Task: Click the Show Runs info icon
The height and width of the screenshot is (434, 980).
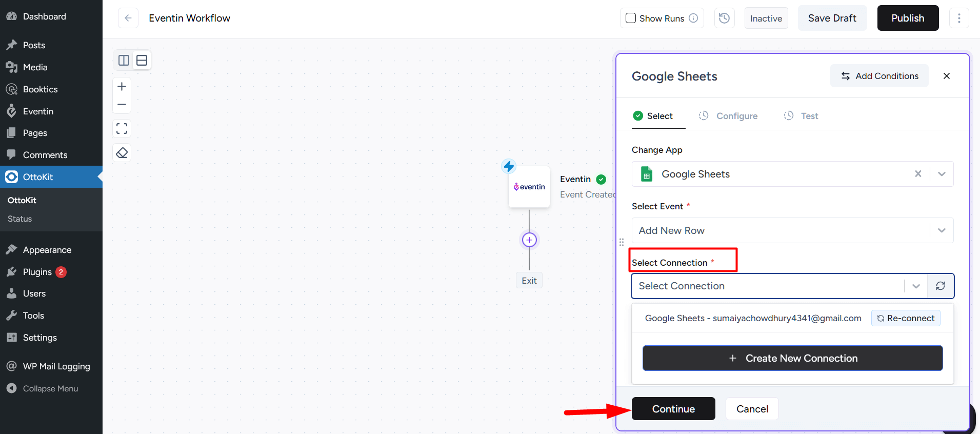Action: point(693,18)
